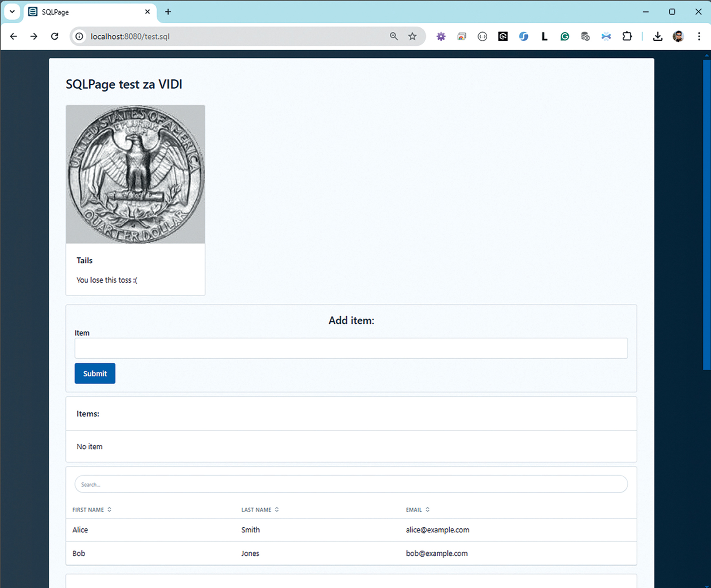Viewport: 711px width, 588px height.
Task: Click the Smith last name cell
Action: point(250,530)
